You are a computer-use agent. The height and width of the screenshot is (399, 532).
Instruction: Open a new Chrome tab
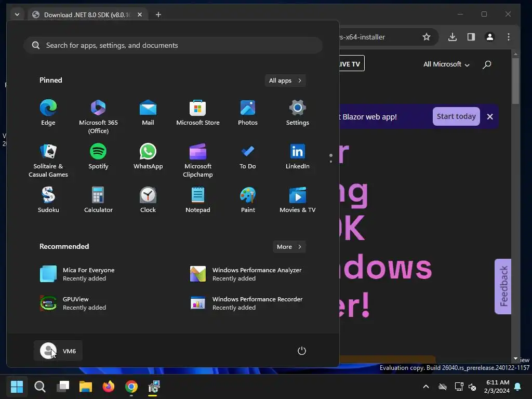[x=158, y=15]
